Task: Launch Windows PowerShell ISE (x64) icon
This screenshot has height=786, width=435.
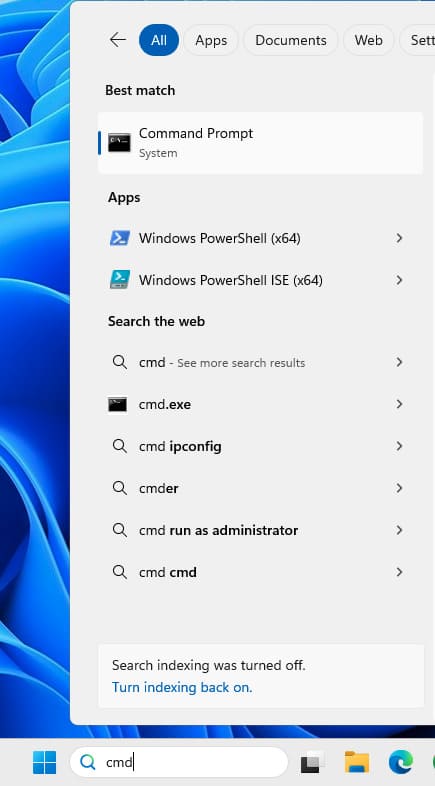Action: (x=120, y=280)
